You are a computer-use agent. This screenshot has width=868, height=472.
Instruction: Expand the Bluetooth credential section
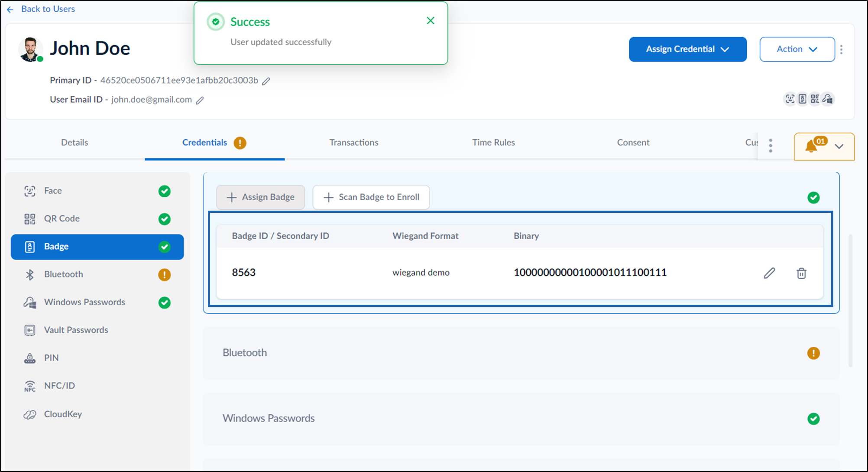point(521,353)
